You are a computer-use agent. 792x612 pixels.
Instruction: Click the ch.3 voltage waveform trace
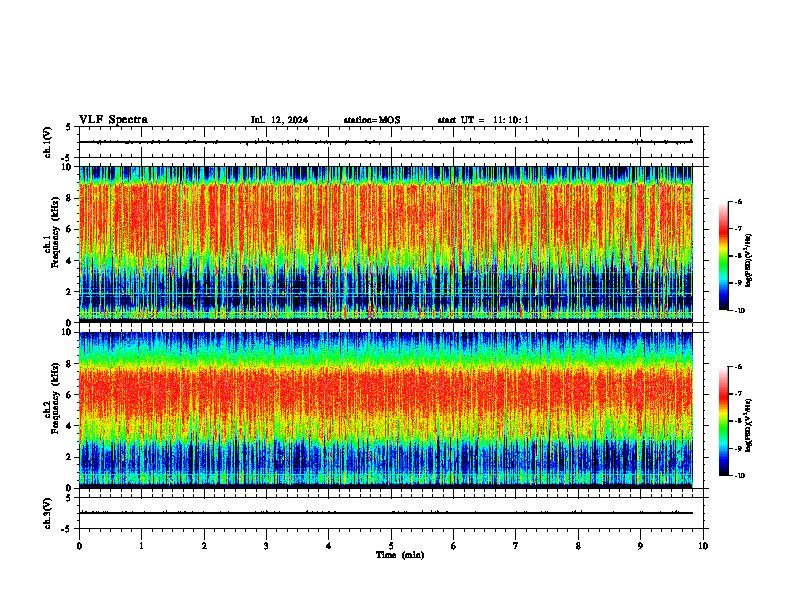(x=386, y=513)
